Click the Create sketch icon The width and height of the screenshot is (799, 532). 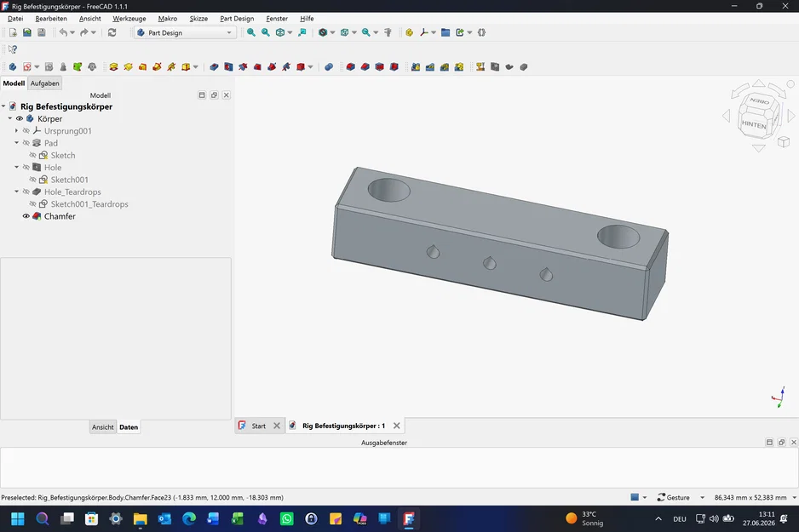(x=27, y=66)
